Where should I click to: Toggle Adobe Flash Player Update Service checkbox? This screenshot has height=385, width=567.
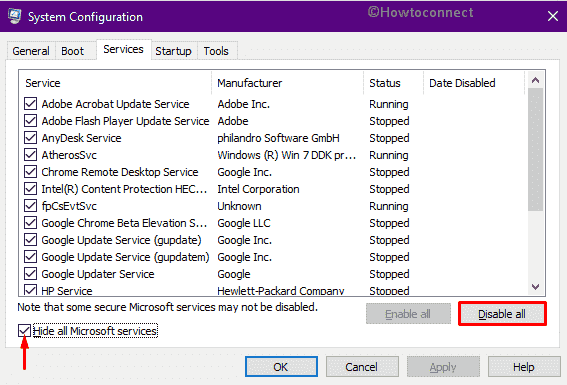point(30,121)
